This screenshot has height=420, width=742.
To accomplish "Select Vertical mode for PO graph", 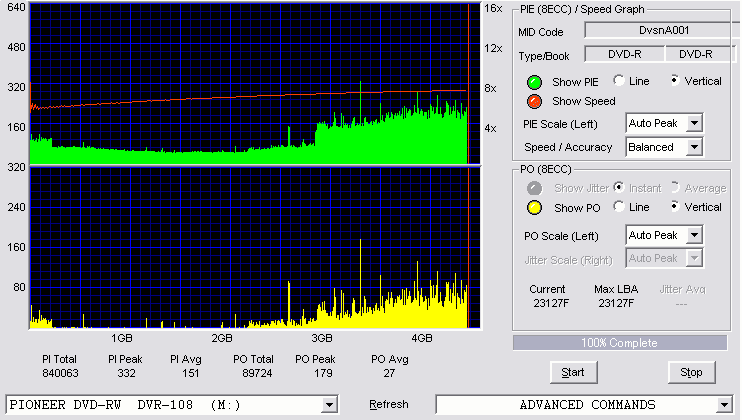I will point(674,206).
